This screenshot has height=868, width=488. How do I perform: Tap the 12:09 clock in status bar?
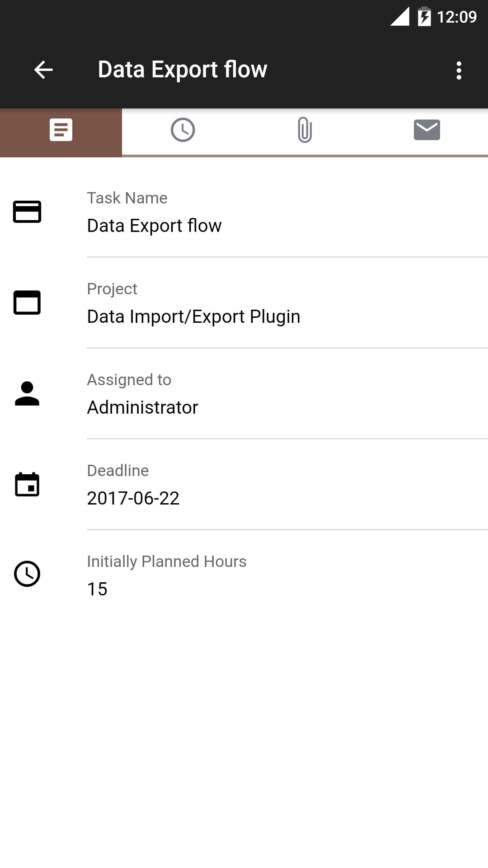point(457,17)
